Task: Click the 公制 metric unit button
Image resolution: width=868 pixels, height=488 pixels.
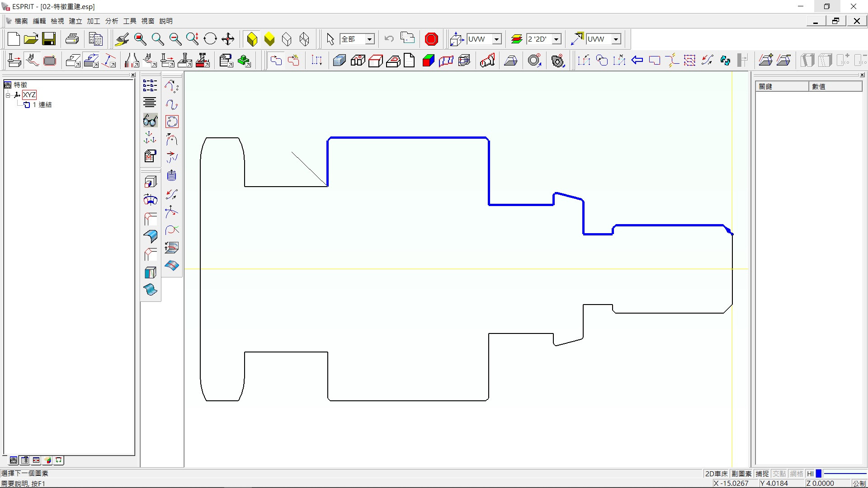Action: [859, 483]
